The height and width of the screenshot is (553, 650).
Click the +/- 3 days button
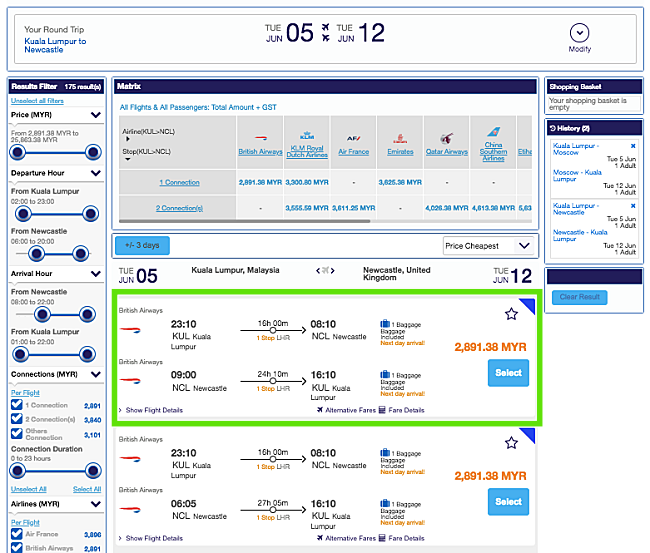tap(142, 245)
